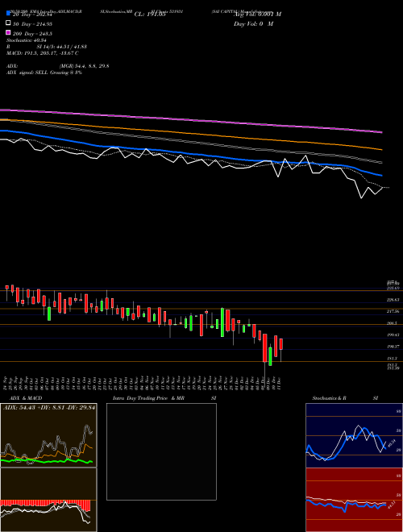This screenshot has height=532, width=403.
Task: Click the 'Stochastics: 40.84' reading
Action: point(26,40)
